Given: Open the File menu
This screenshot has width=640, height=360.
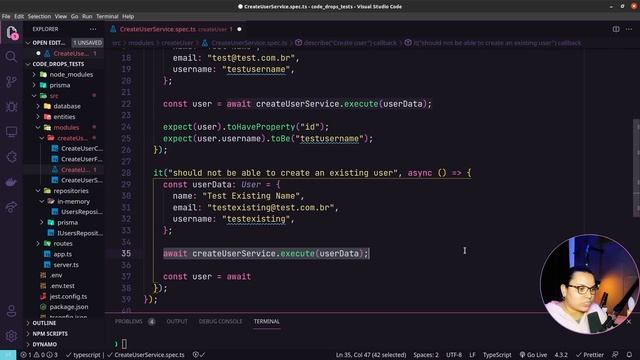Looking at the screenshot, I should 6,16.
